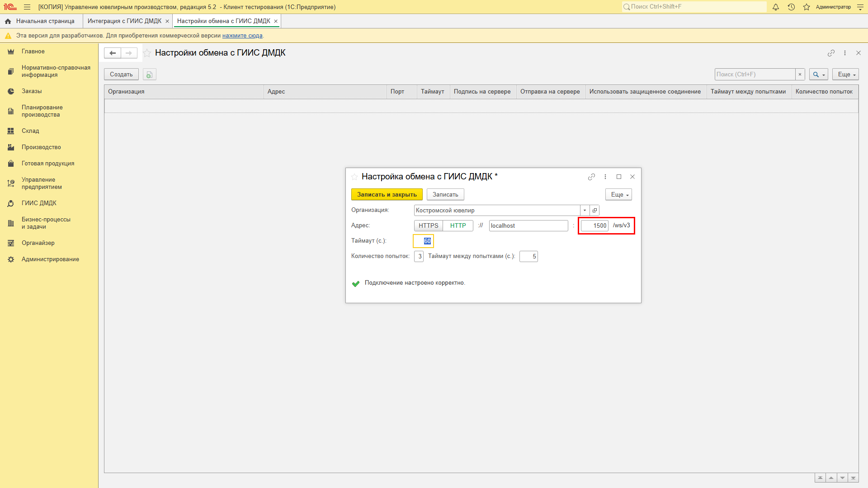Image resolution: width=868 pixels, height=488 pixels.
Task: Go forward with the right arrow button
Action: (x=129, y=53)
